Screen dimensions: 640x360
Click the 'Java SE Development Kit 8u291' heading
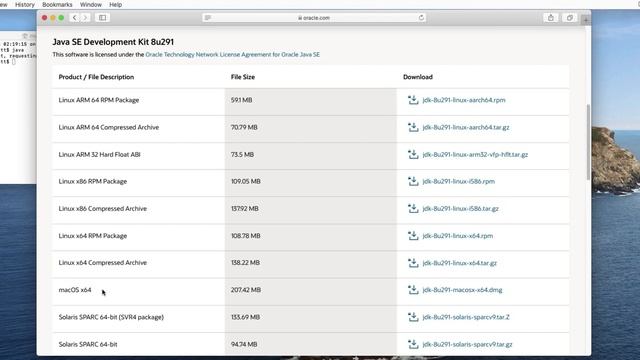(113, 42)
